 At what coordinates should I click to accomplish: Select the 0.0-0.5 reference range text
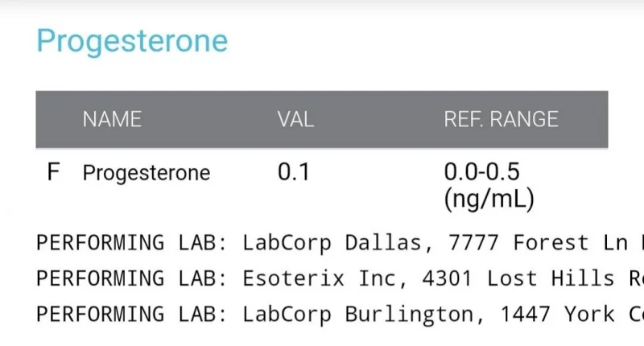[x=481, y=172]
